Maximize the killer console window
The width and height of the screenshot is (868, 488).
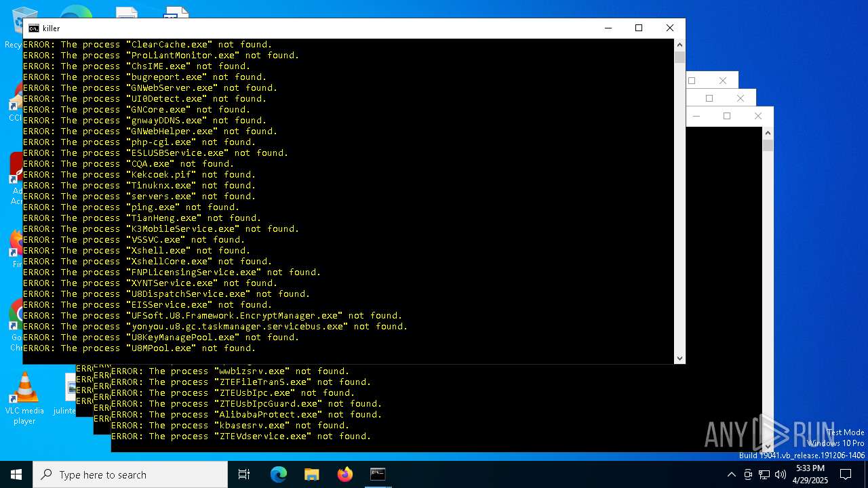[638, 28]
